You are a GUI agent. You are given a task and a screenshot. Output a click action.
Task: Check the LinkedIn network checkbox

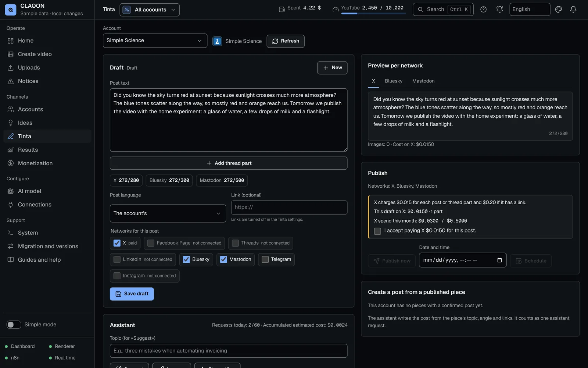(117, 259)
